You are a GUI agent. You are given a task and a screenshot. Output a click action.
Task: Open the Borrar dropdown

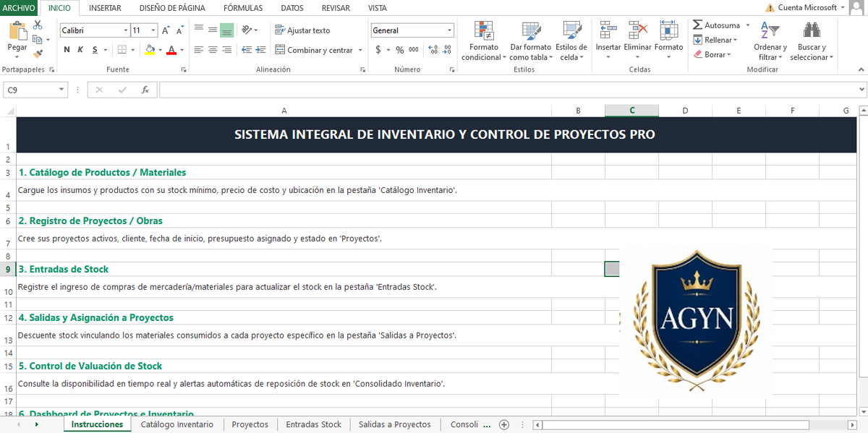pyautogui.click(x=713, y=54)
